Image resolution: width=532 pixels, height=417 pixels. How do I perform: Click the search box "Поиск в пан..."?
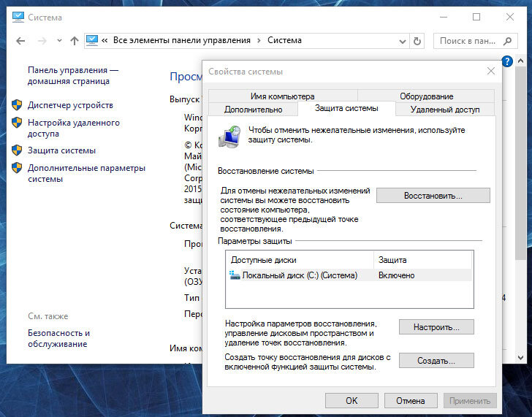pyautogui.click(x=475, y=41)
